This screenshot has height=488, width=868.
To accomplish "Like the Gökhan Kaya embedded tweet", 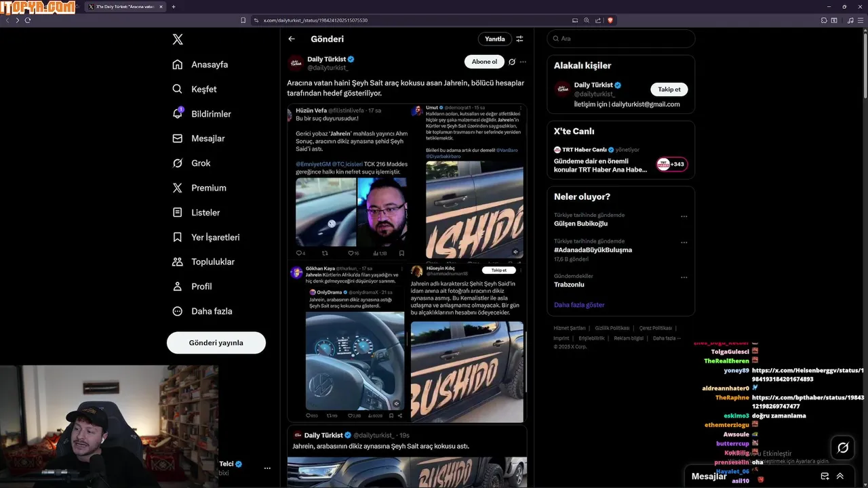I will [351, 415].
